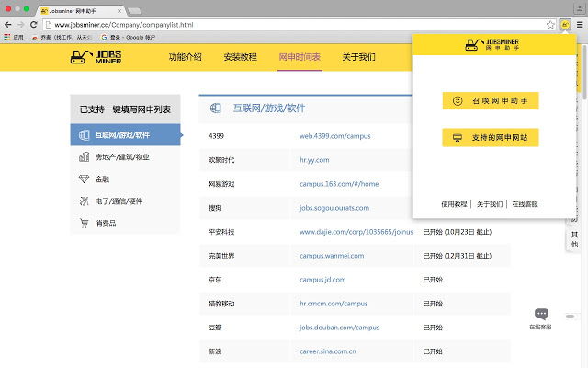588x368 pixels.
Task: Click the 已开始 (10月23日 截止) status
Action: click(458, 232)
